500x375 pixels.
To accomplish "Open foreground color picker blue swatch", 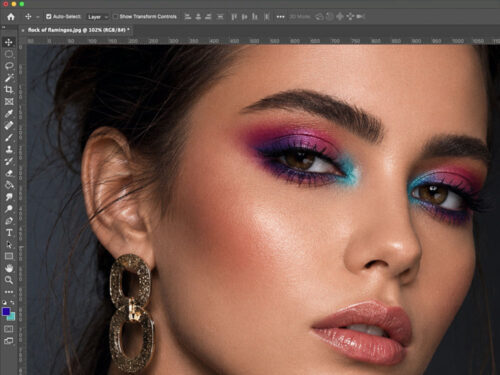I will (x=6, y=311).
